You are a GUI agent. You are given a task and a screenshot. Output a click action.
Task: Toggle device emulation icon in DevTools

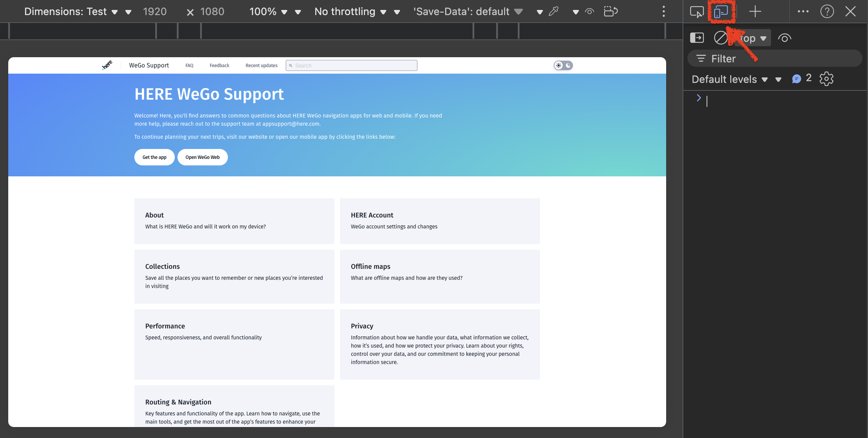click(721, 12)
